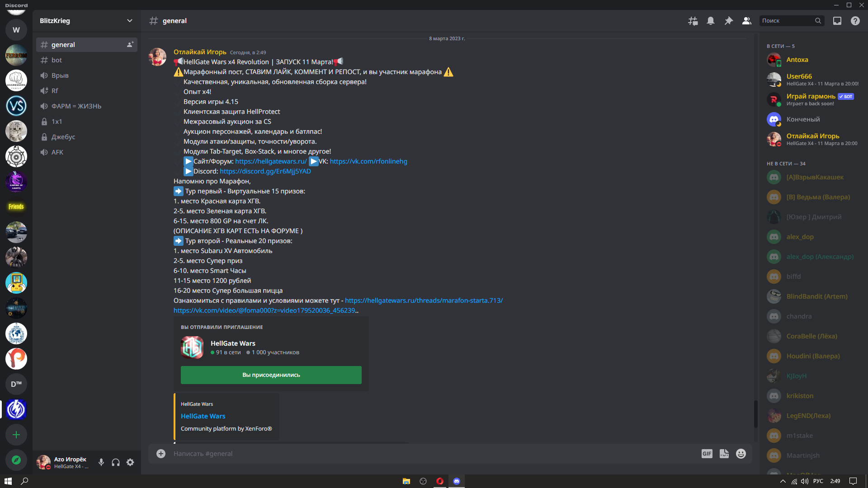Open the Threads icon in channel header

(693, 21)
